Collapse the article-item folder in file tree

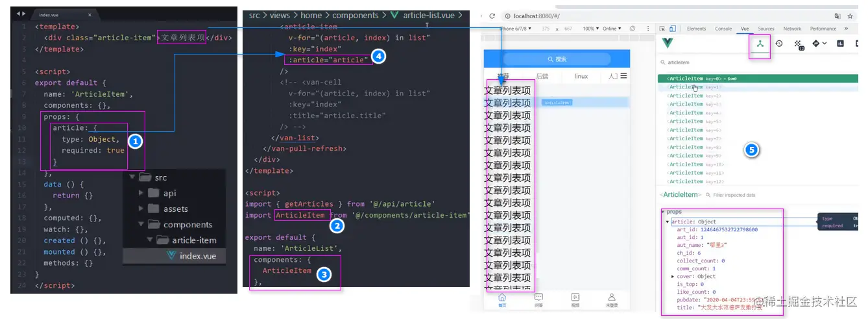coord(150,240)
